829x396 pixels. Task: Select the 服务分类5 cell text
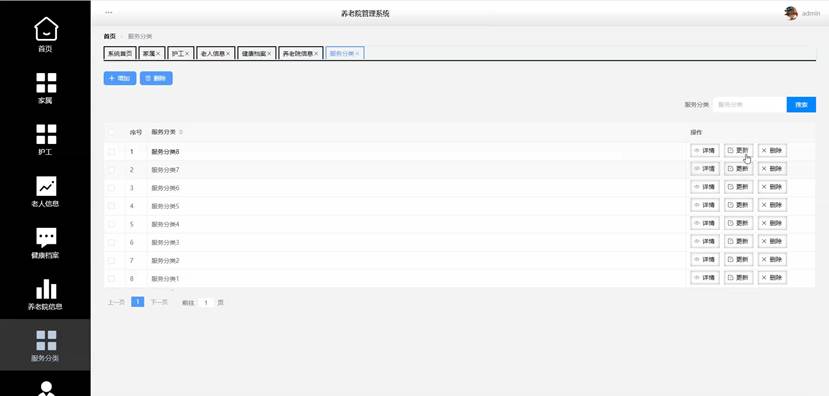165,206
